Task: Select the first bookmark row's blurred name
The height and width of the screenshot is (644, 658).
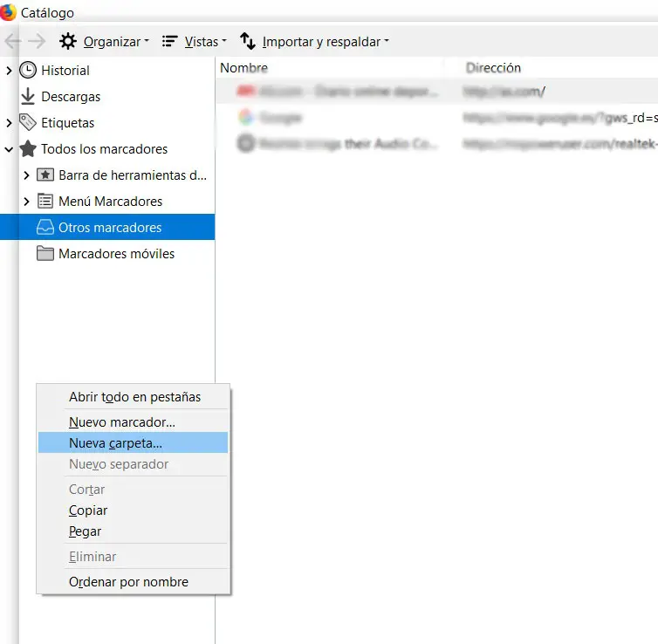Action: click(x=349, y=91)
